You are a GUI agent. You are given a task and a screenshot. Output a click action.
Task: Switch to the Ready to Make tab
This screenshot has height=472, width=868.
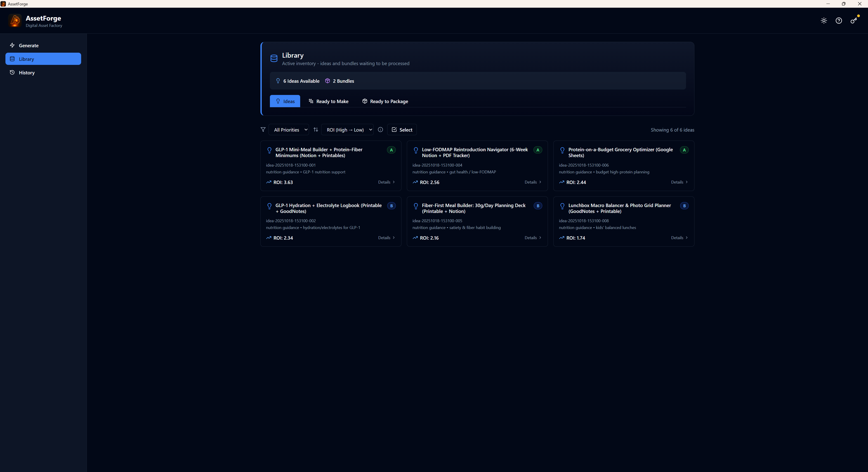328,101
